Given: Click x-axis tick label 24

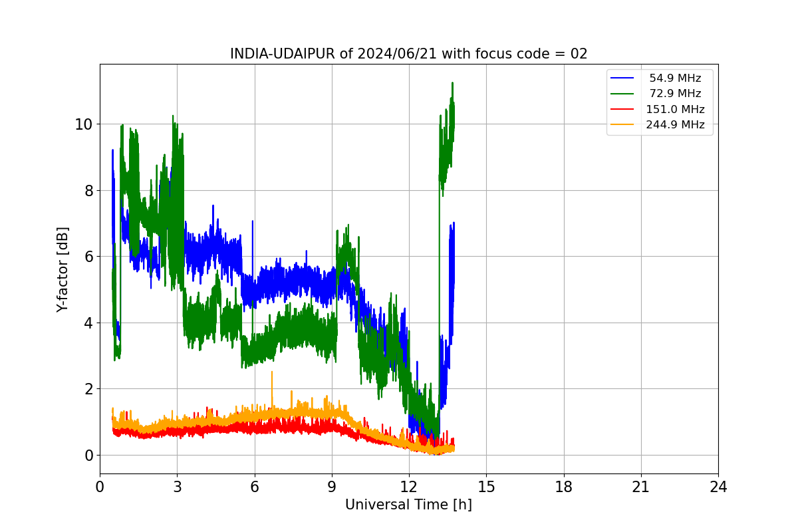Looking at the screenshot, I should pos(718,487).
